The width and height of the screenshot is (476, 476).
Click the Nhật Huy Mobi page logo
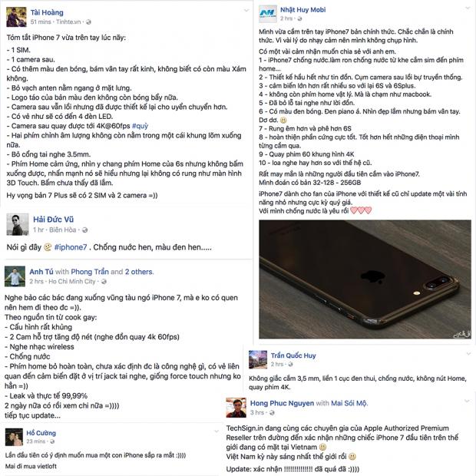pyautogui.click(x=268, y=14)
